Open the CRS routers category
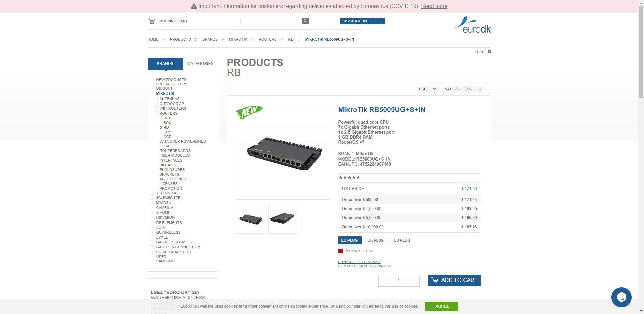Viewport: 644px width, 314px height. [x=167, y=132]
